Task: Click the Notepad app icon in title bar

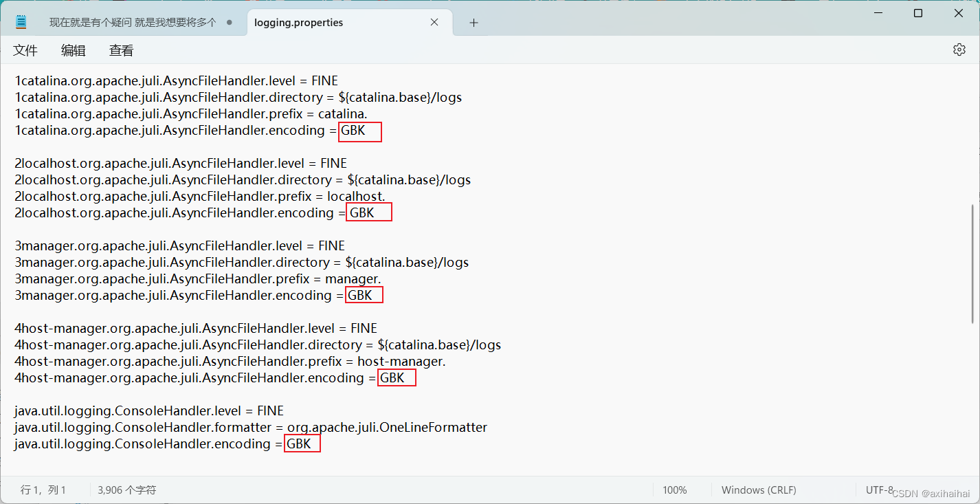Action: [21, 23]
